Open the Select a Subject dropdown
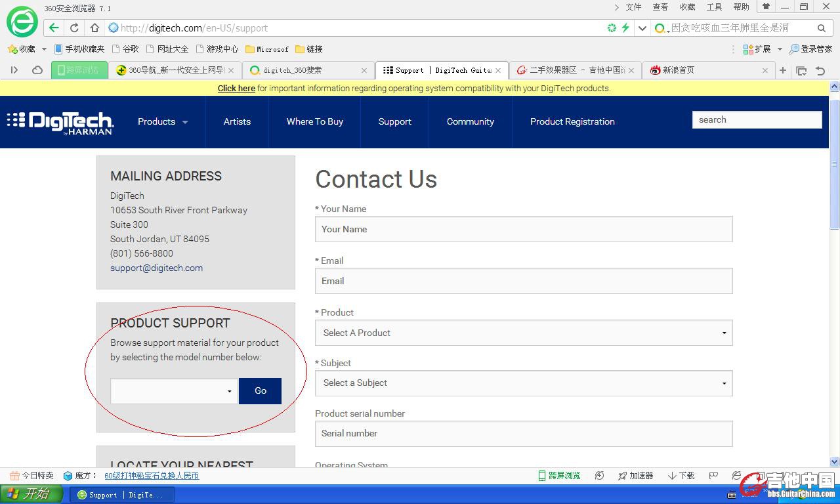Screen dimensions: 840x504 (x=524, y=383)
